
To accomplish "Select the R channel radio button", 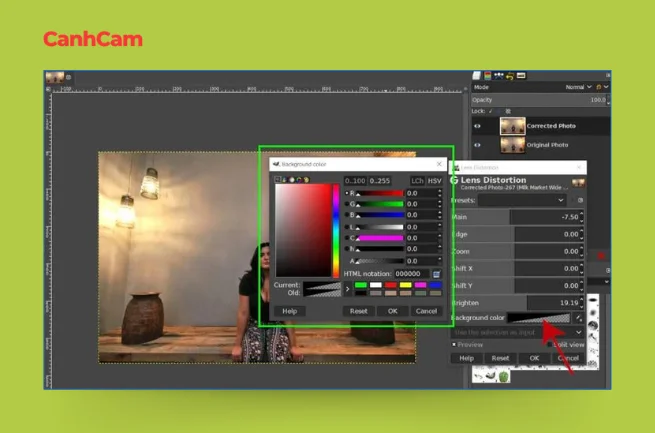I will [347, 192].
